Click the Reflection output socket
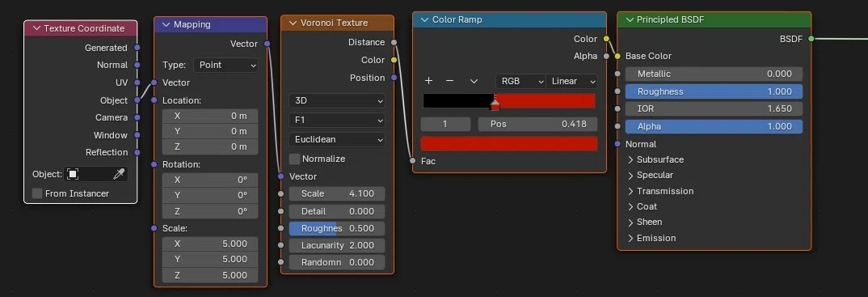 pos(137,152)
